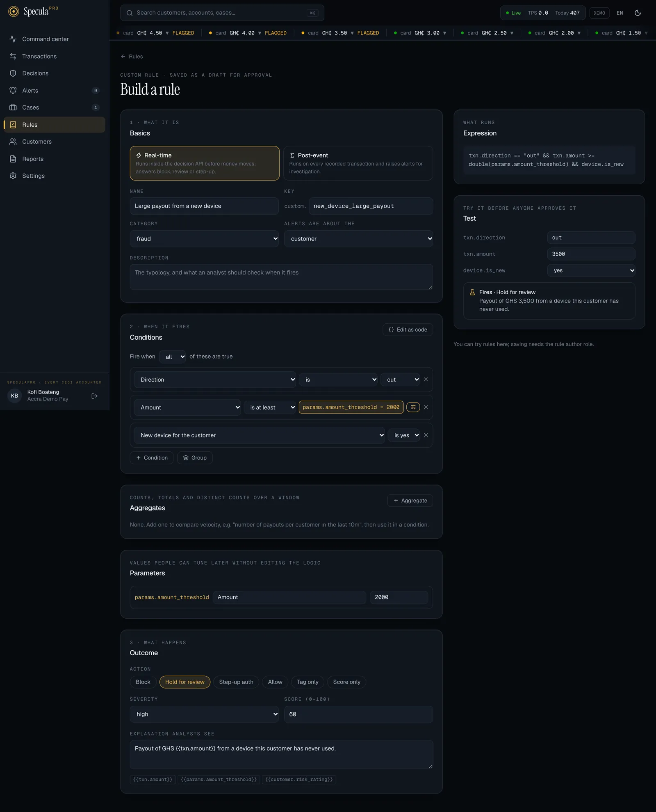Click the Alerts bell icon

click(13, 90)
